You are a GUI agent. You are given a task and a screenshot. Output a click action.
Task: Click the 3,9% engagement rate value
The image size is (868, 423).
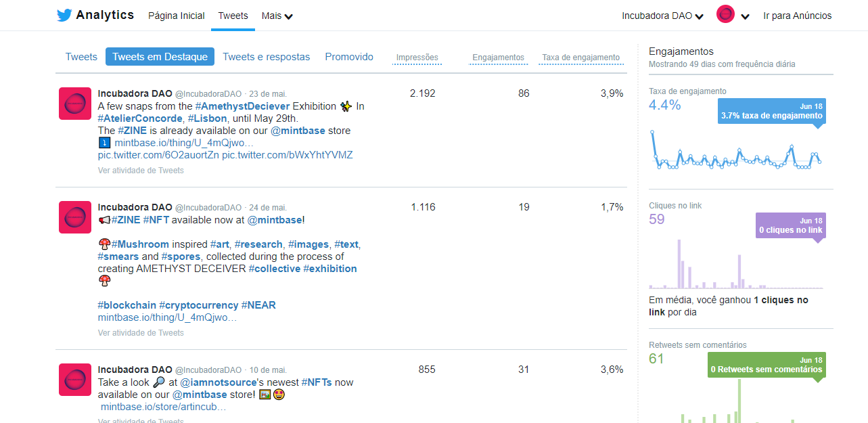612,93
